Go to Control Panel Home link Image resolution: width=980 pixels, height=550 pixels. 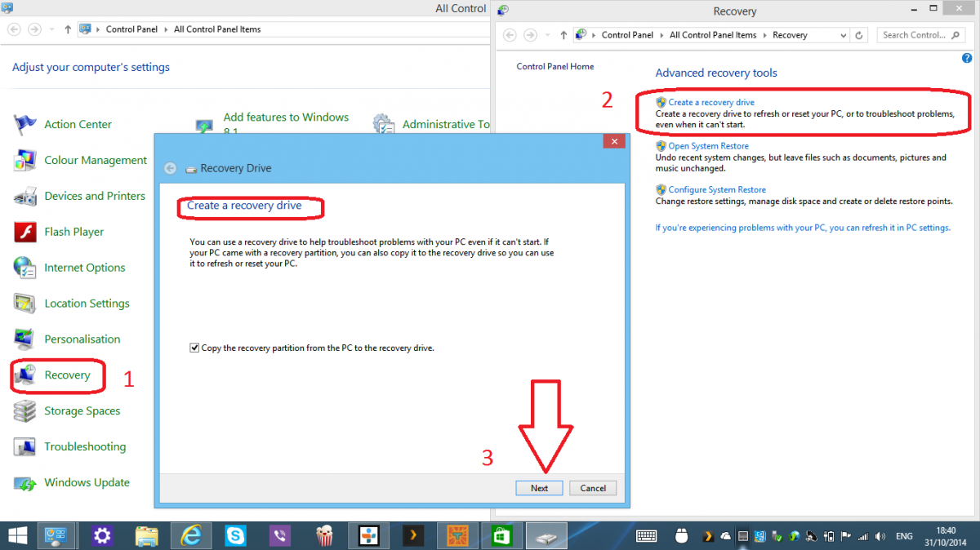coord(555,66)
